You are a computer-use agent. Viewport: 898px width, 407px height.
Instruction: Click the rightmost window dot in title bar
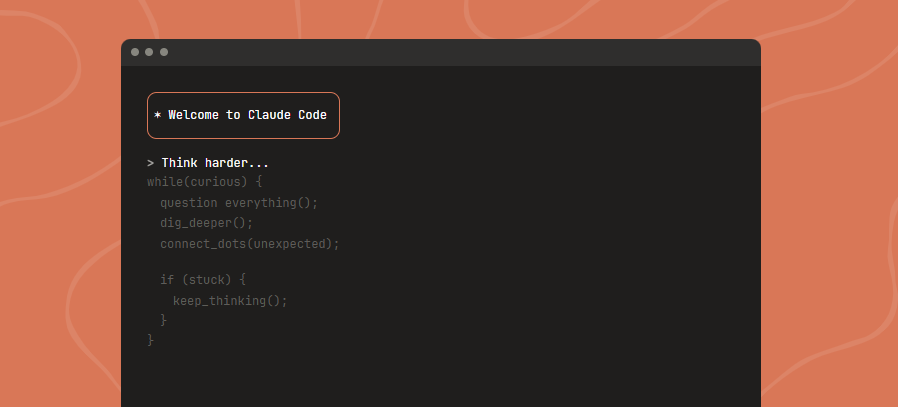coord(164,52)
